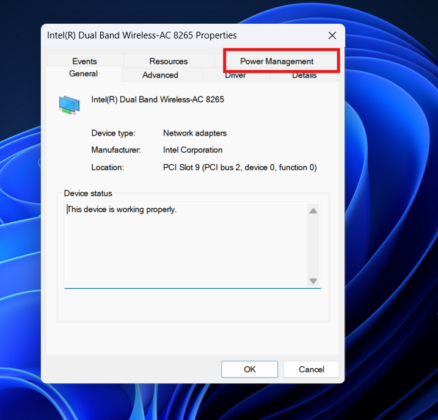Click the Cancel button

click(311, 369)
